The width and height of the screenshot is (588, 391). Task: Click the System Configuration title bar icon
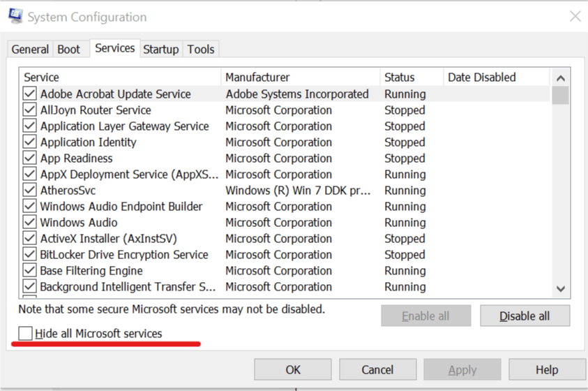pos(15,16)
